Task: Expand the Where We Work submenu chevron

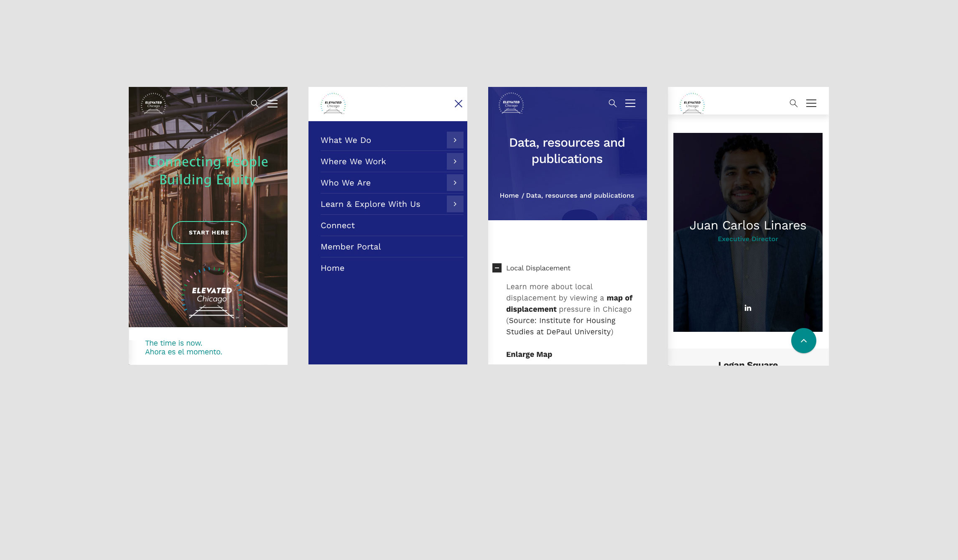Action: point(455,161)
